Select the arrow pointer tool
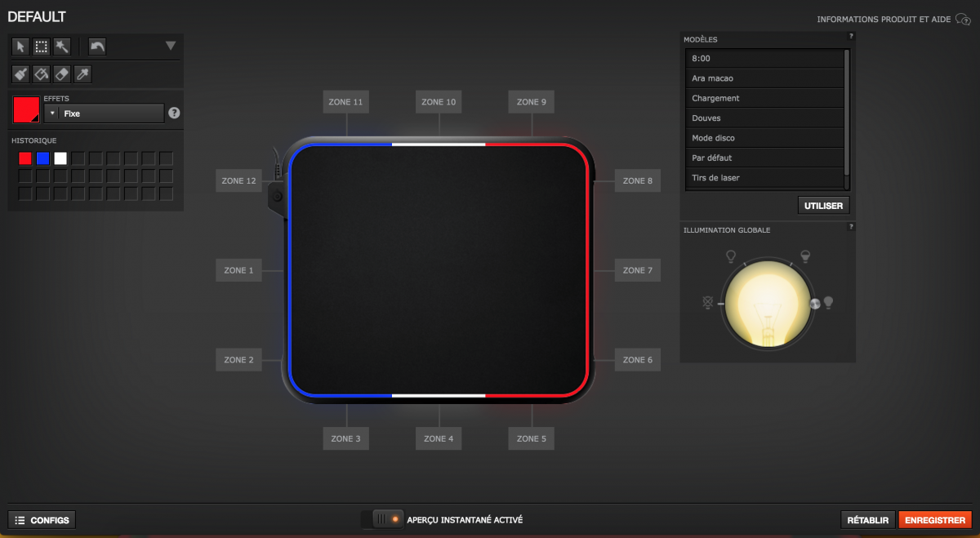The image size is (980, 538). click(x=20, y=47)
